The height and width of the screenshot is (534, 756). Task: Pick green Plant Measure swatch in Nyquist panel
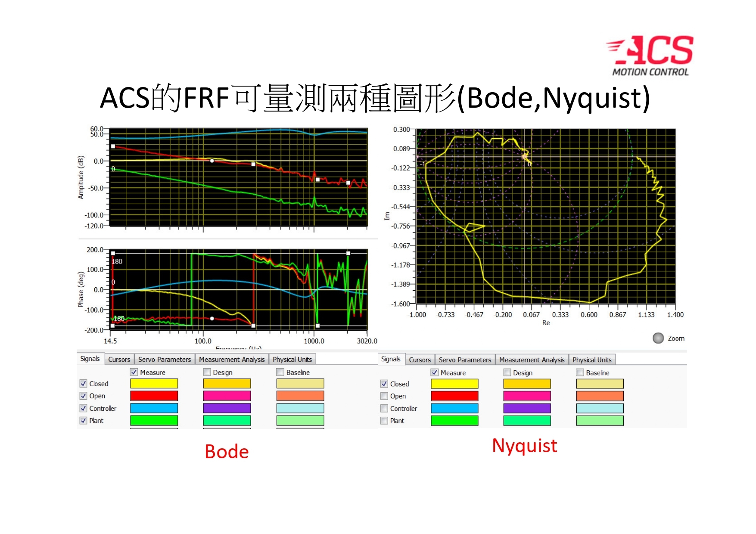click(454, 420)
